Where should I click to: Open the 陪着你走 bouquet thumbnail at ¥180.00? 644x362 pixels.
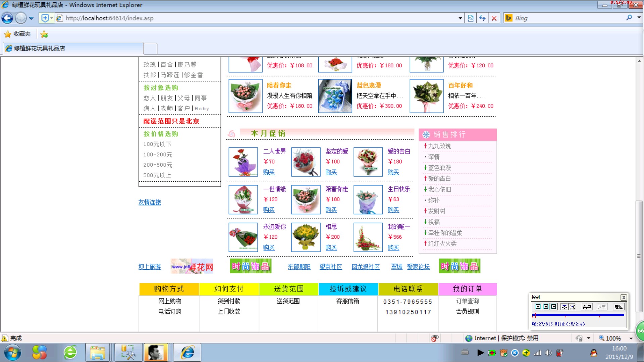click(245, 96)
